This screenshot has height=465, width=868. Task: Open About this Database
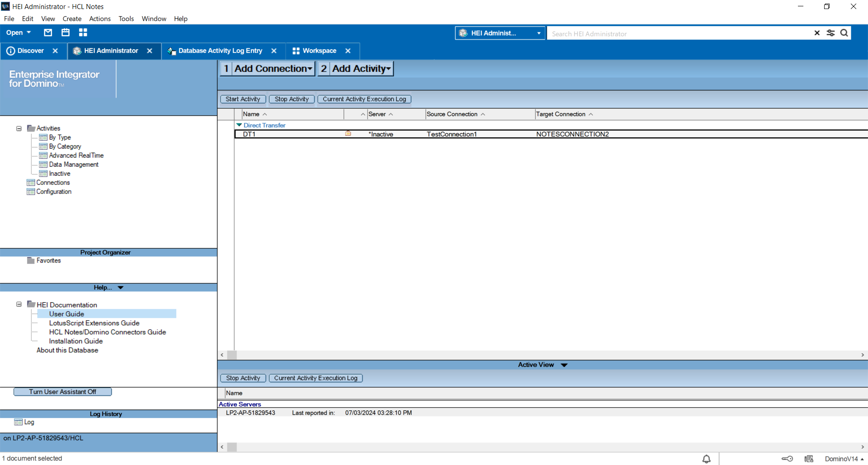(x=67, y=350)
